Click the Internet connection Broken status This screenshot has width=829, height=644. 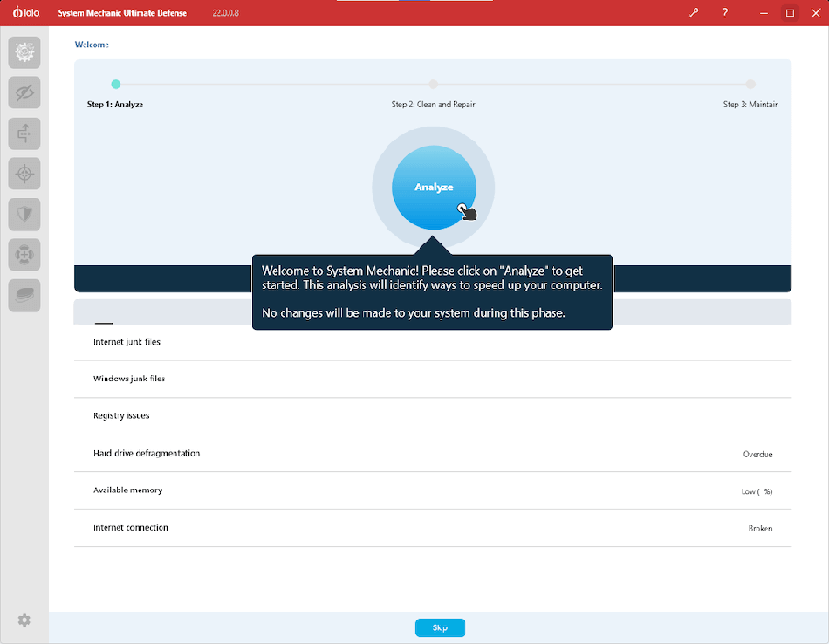(x=760, y=529)
